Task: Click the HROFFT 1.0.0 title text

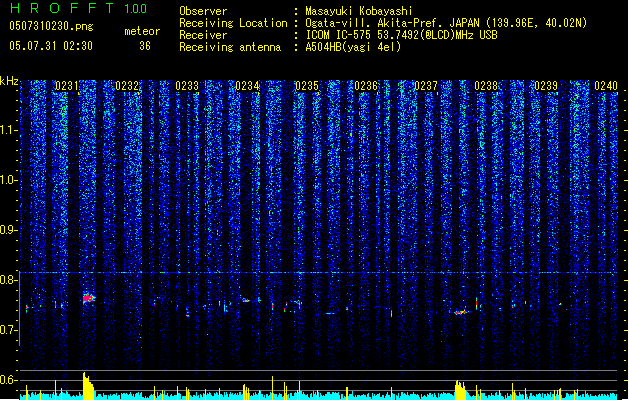Action: 79,8
